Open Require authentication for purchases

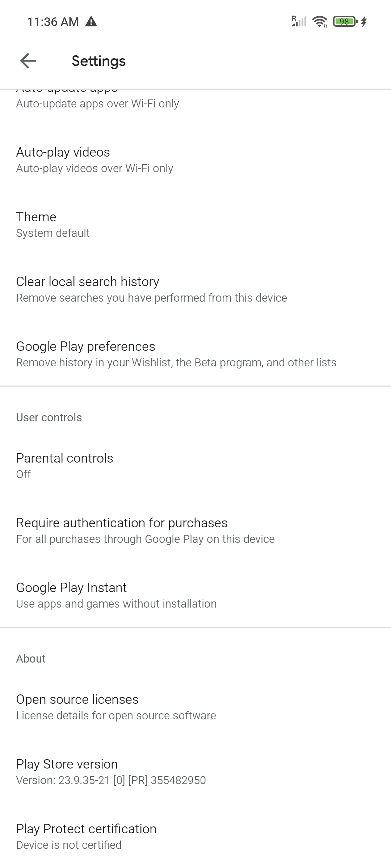coord(195,531)
